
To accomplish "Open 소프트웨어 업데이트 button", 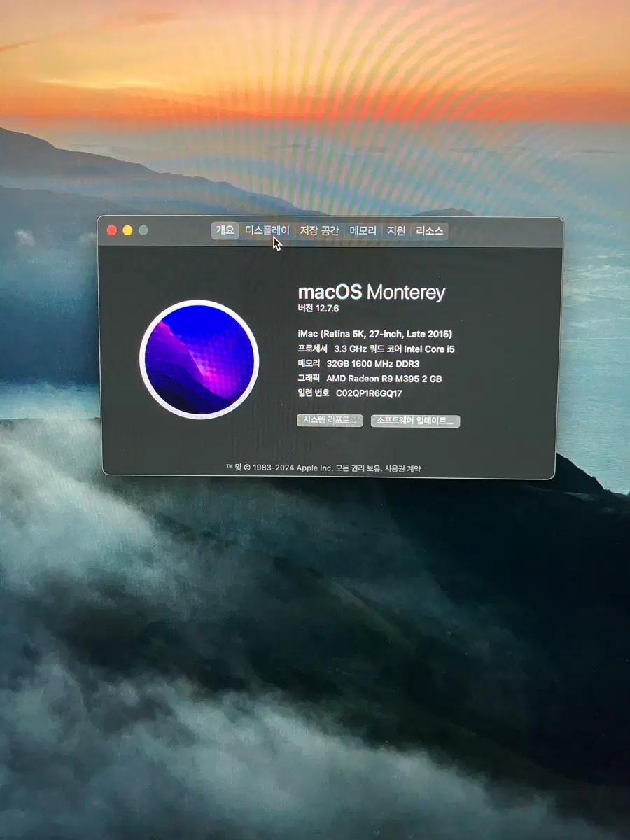I will point(415,421).
